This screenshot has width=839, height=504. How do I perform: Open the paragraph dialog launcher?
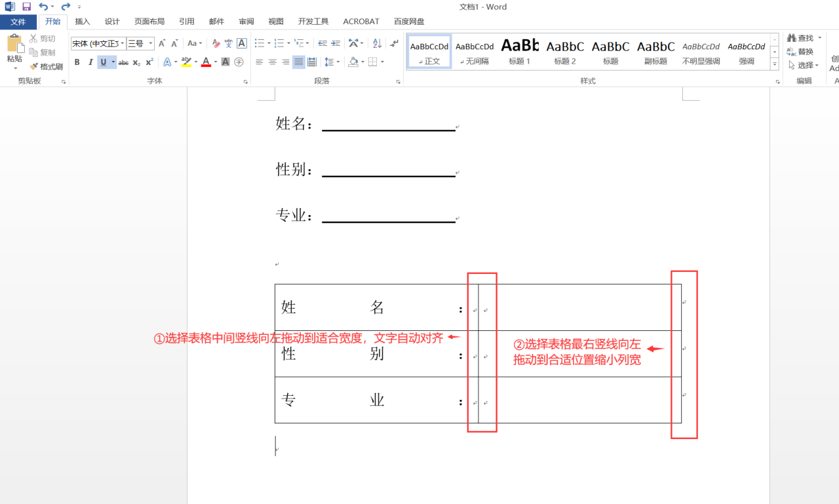(399, 82)
